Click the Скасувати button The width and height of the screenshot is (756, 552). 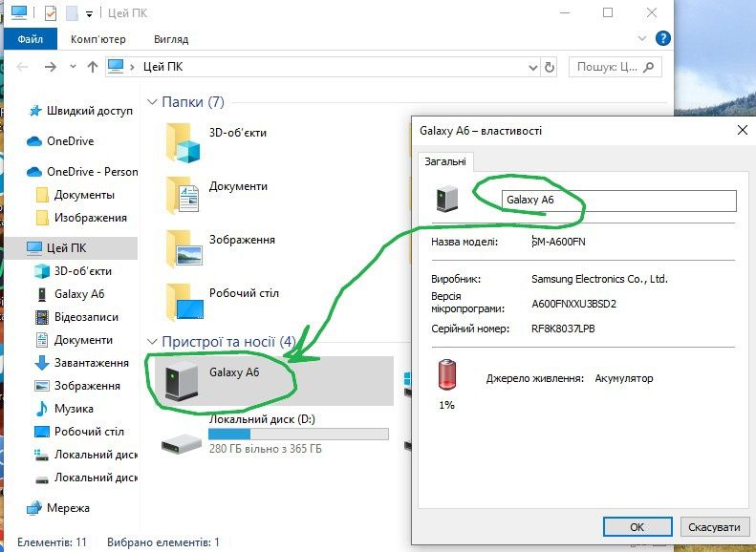pyautogui.click(x=715, y=526)
